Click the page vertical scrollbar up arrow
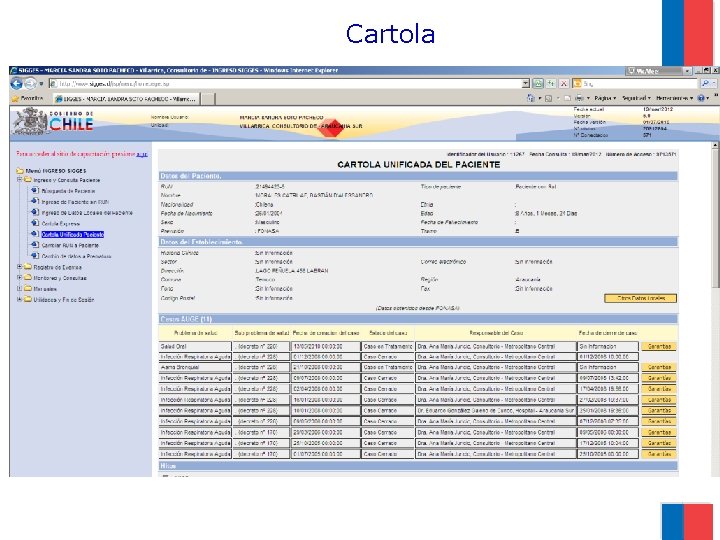This screenshot has height=540, width=720. [x=715, y=145]
